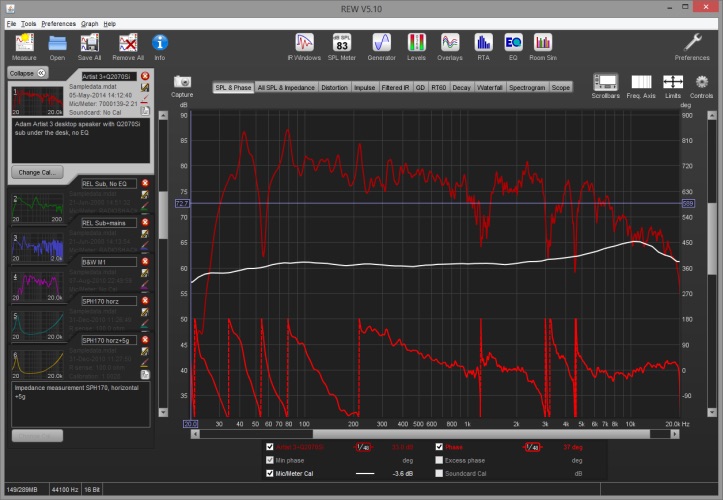Screen dimensions: 723x500
Task: Capture the graph with the camera icon
Action: pos(182,82)
